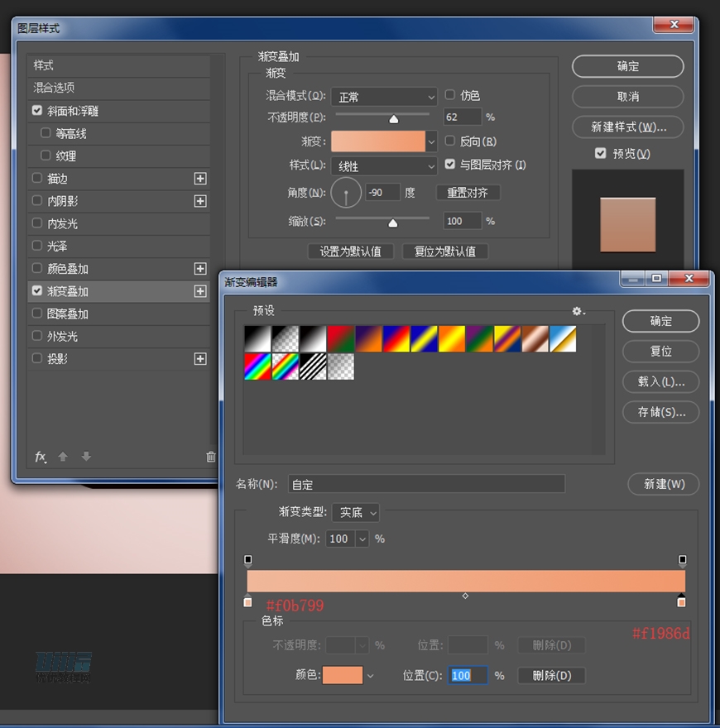The width and height of the screenshot is (720, 728).
Task: Open the presets gear menu
Action: pyautogui.click(x=578, y=311)
